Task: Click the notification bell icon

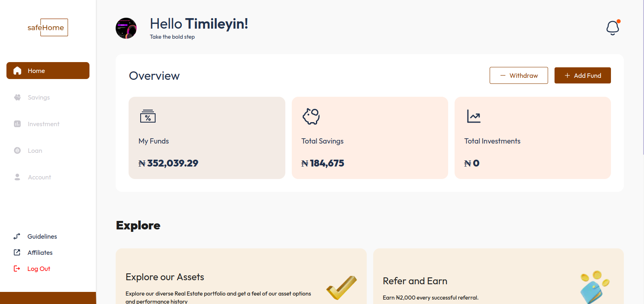Action: coord(613,27)
